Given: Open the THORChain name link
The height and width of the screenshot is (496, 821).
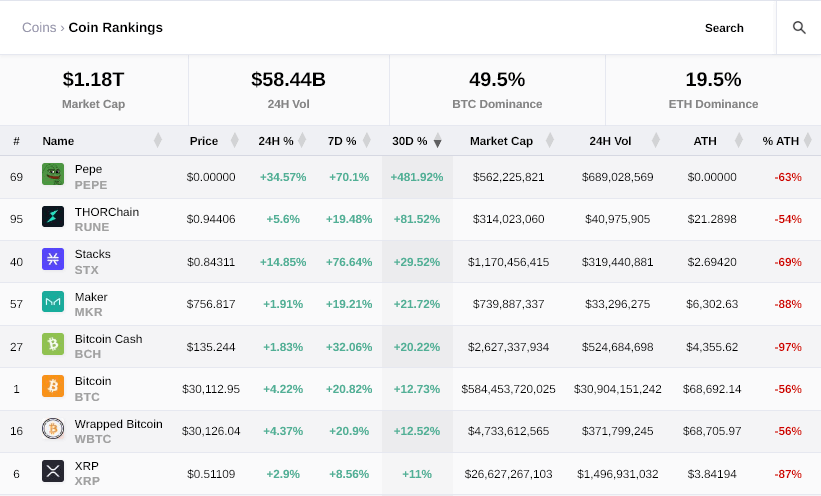Looking at the screenshot, I should point(107,212).
